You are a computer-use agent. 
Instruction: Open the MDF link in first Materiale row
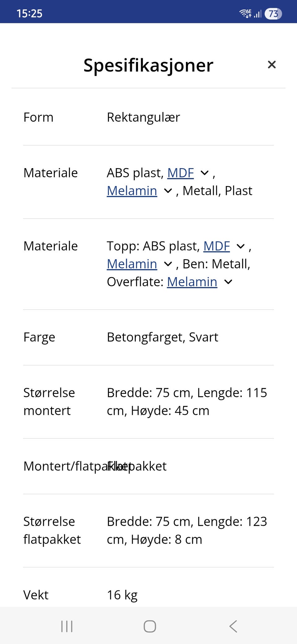pos(180,173)
